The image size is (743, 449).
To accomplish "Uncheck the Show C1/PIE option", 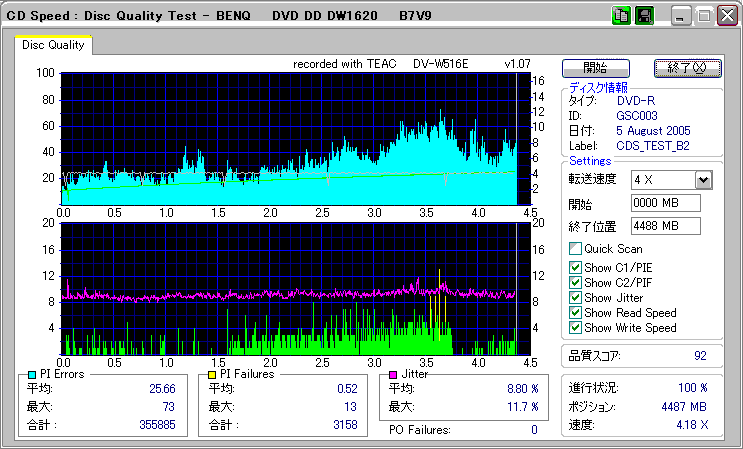I will [575, 267].
